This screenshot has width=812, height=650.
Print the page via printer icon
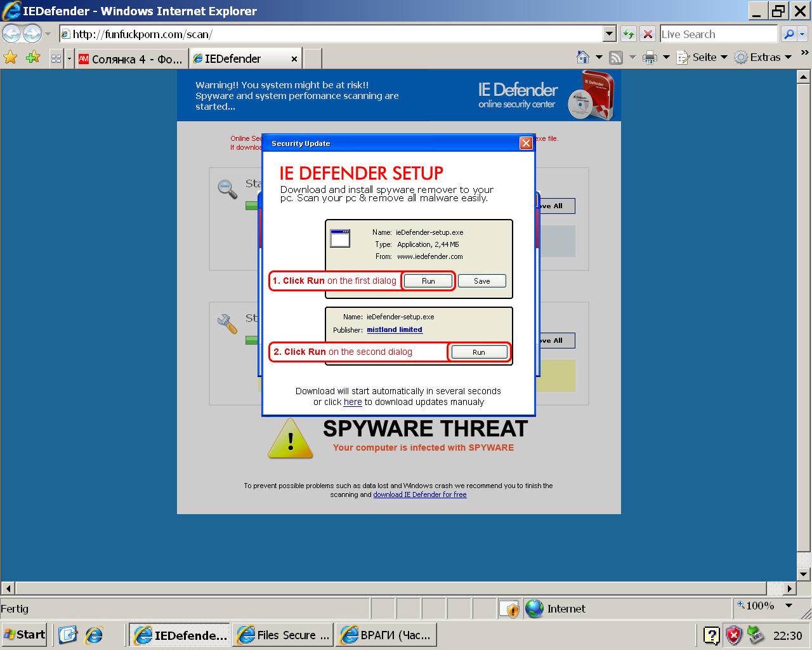[650, 58]
